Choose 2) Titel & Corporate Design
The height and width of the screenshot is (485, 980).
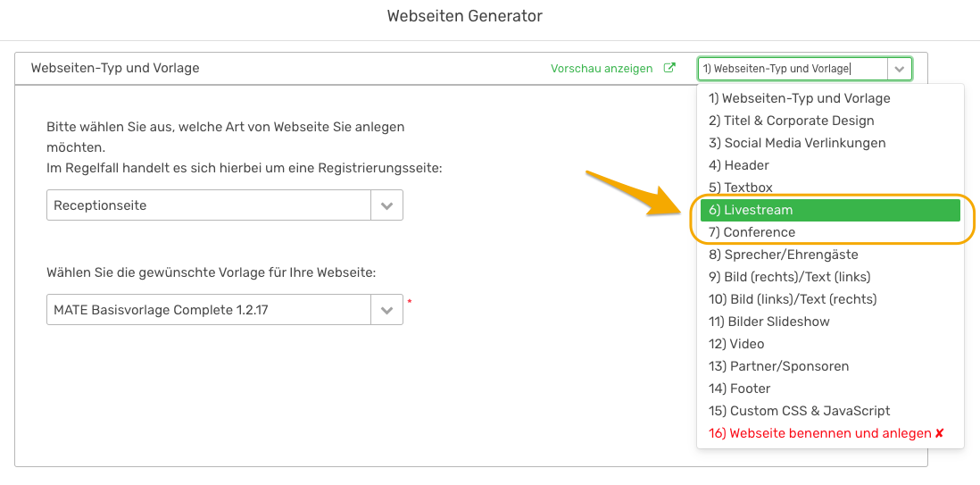click(830, 121)
